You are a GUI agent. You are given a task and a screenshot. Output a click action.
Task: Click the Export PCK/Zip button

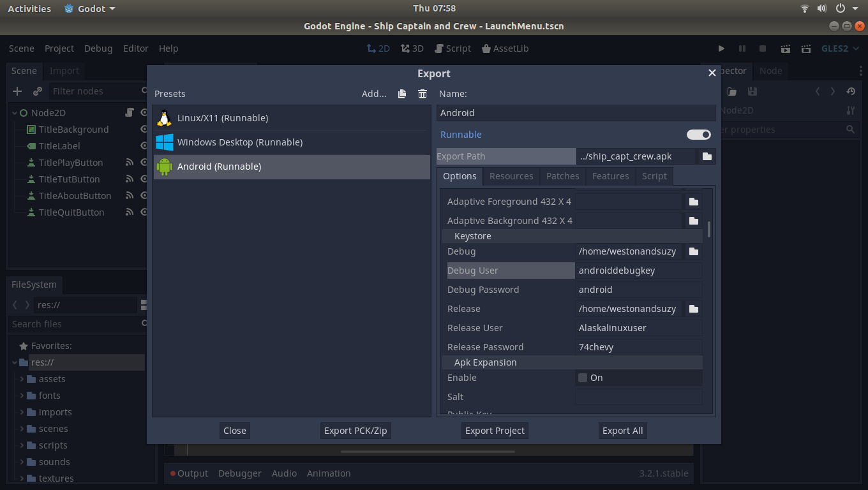pos(355,431)
